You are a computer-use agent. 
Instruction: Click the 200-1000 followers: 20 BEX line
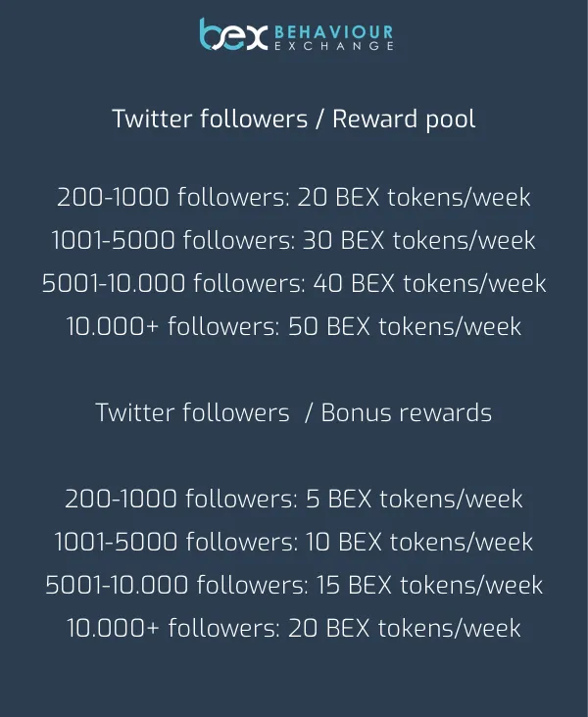pyautogui.click(x=294, y=197)
